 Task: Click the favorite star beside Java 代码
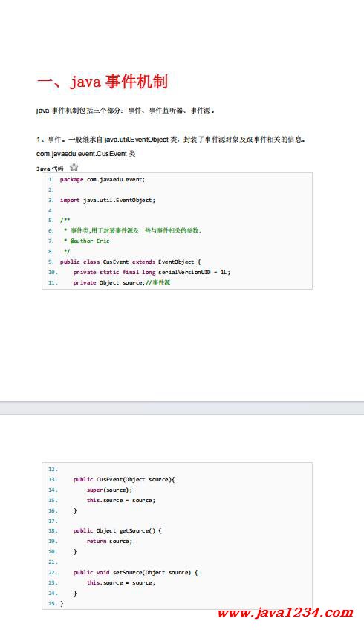click(74, 167)
